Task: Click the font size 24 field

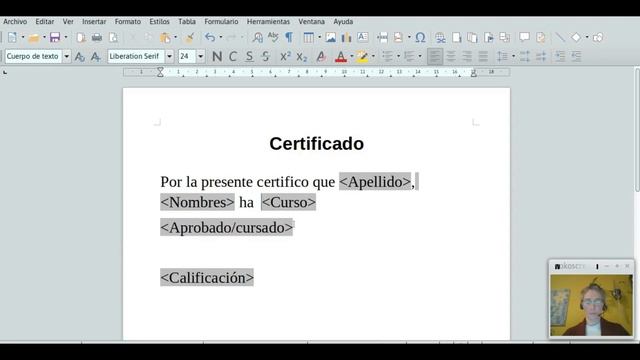Action: (187, 56)
